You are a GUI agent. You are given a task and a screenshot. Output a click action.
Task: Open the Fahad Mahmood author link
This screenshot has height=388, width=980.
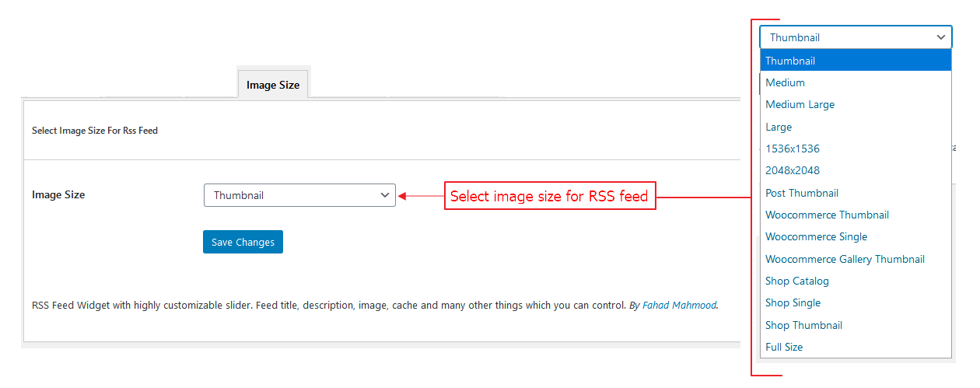(679, 306)
